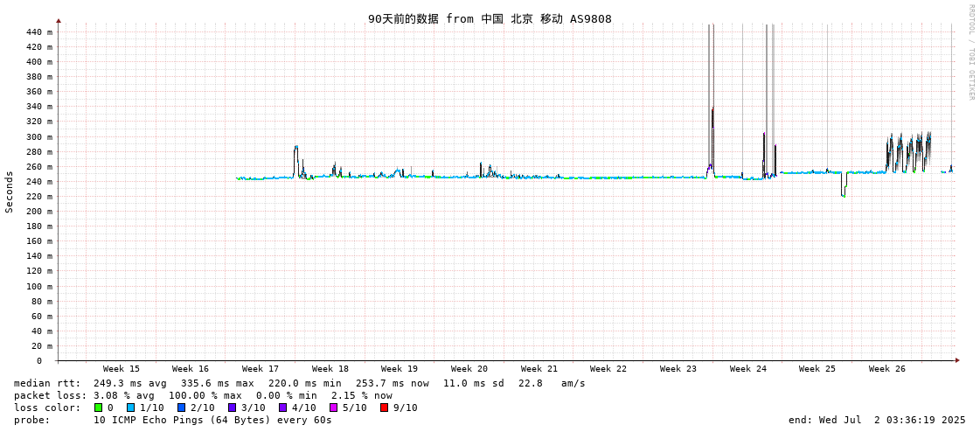Click the purple 4/10 loss color swatch

[283, 408]
